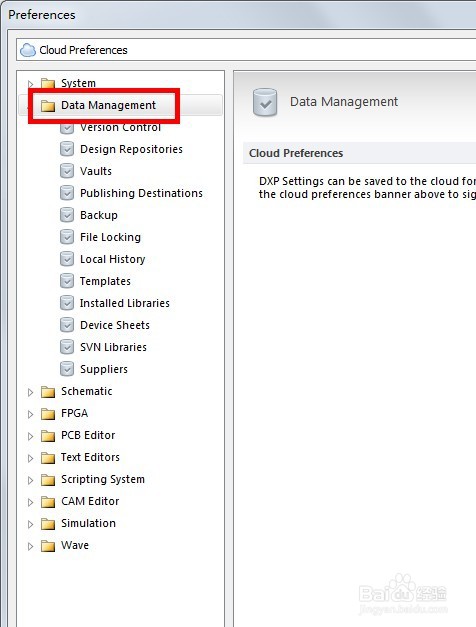Select Device Sheets preferences
This screenshot has height=627, width=476.
pos(115,325)
